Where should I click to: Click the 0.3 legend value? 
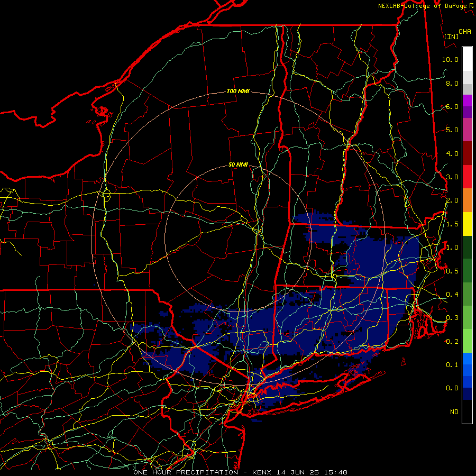(452, 318)
